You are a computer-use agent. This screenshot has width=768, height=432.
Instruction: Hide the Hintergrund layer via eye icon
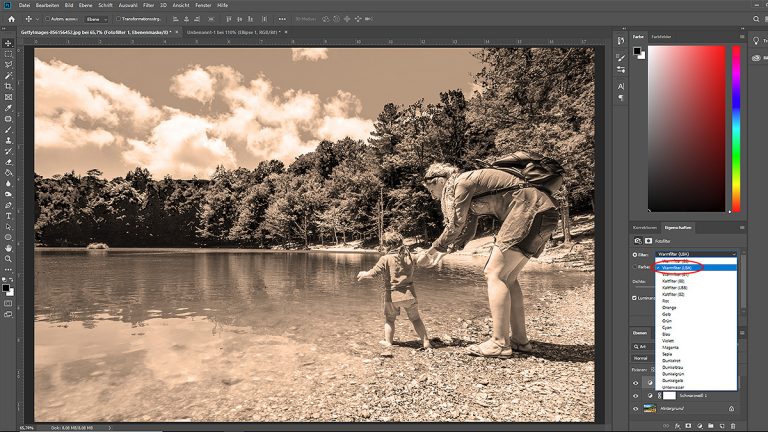click(x=636, y=409)
